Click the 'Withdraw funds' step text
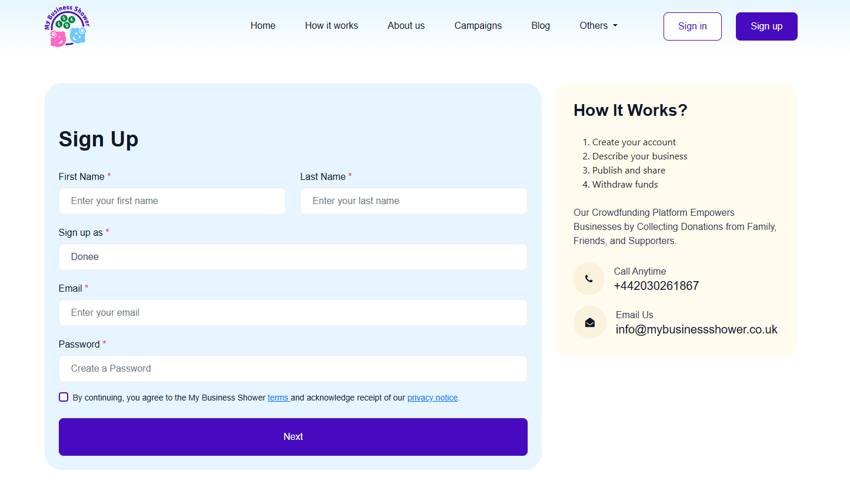Viewport: 850px width, 504px height. pos(625,185)
